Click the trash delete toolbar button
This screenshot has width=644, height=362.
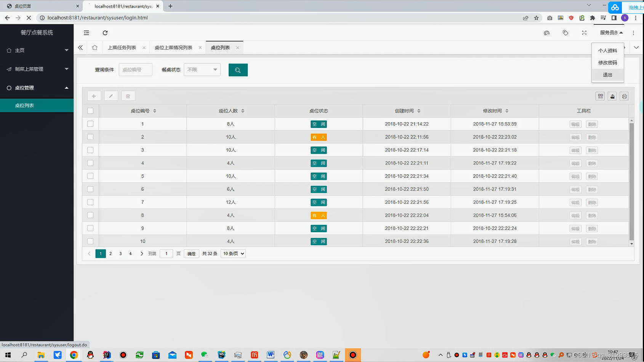(128, 96)
